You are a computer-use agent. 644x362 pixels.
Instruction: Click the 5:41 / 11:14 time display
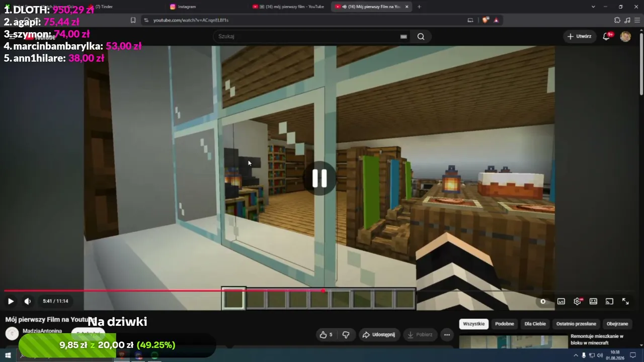55,301
